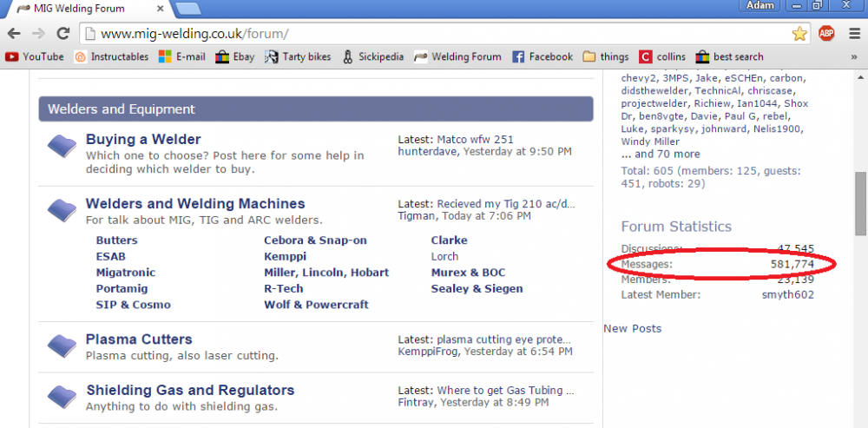Open the Ebay bookmark
This screenshot has height=428, width=868.
pos(234,56)
